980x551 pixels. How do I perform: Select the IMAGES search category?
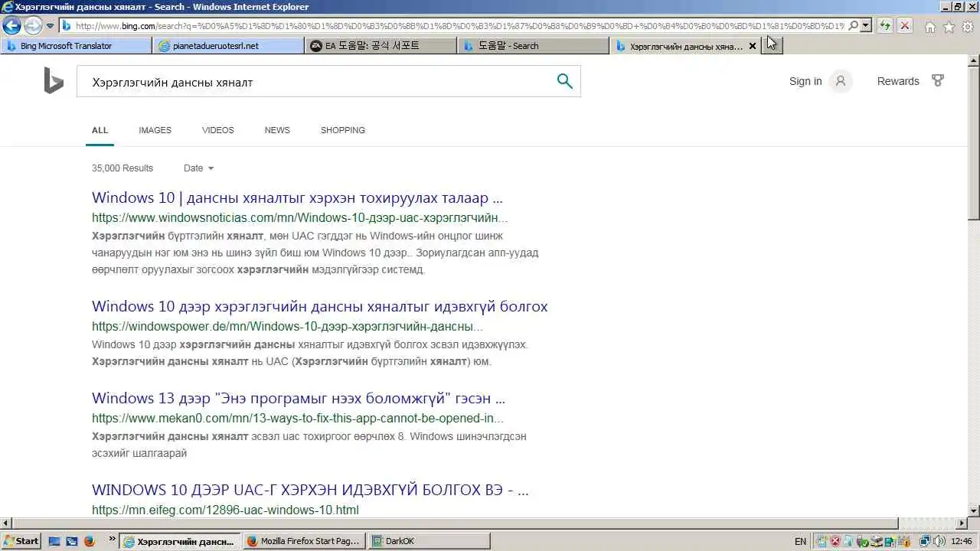155,130
